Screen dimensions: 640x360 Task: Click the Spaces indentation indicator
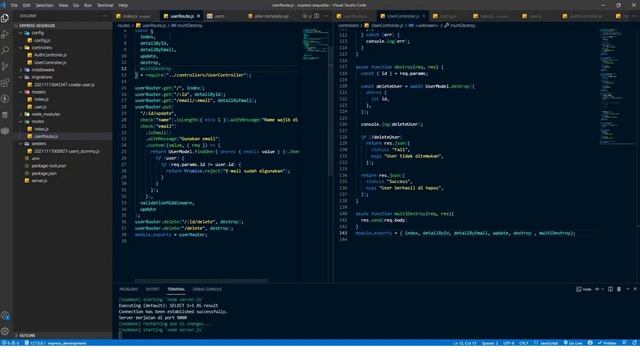click(x=489, y=343)
